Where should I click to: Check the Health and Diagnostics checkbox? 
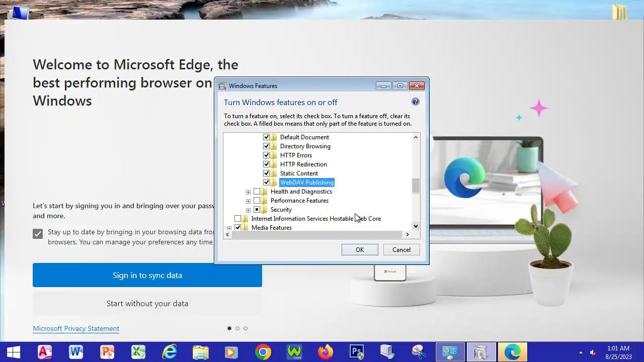[257, 192]
